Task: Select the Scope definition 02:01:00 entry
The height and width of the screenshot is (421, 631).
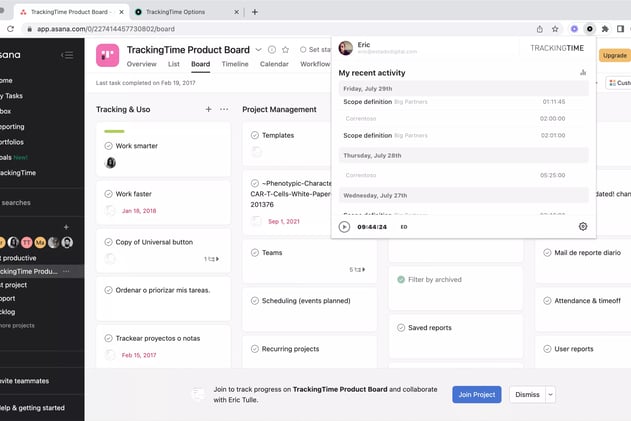Action: (464, 136)
